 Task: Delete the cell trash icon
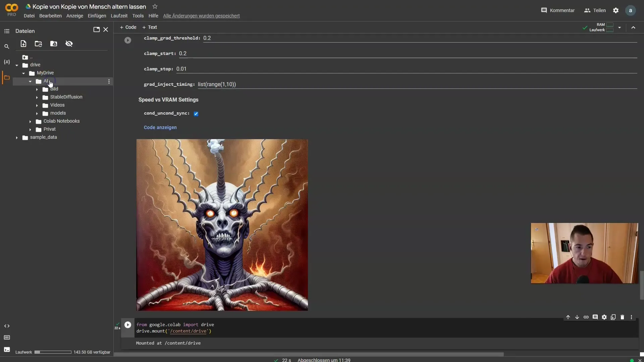tap(622, 317)
